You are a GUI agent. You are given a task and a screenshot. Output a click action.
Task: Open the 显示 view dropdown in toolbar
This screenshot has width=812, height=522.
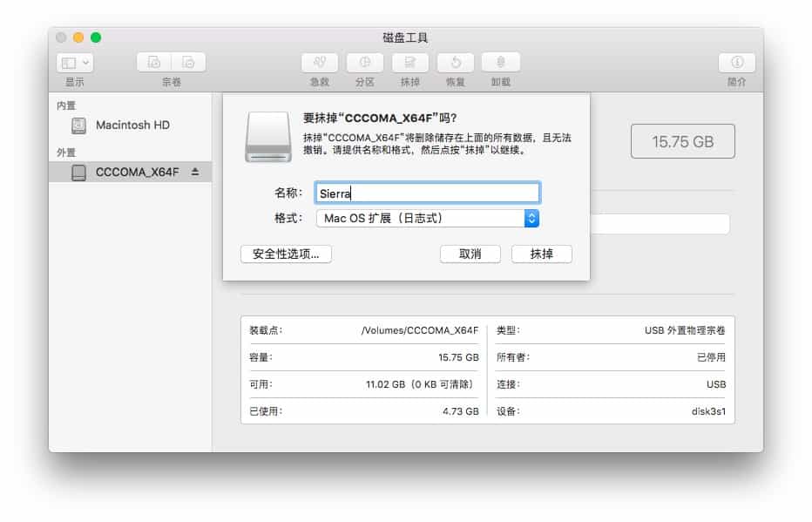pos(75,63)
